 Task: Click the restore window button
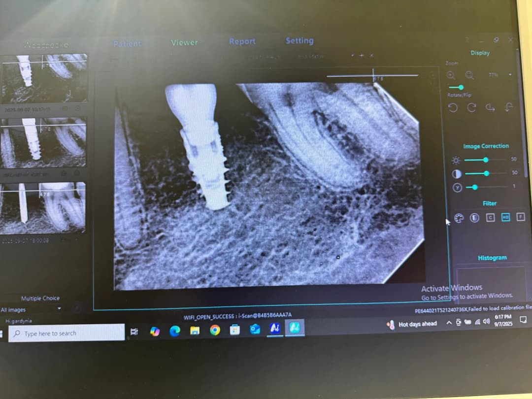(496, 40)
